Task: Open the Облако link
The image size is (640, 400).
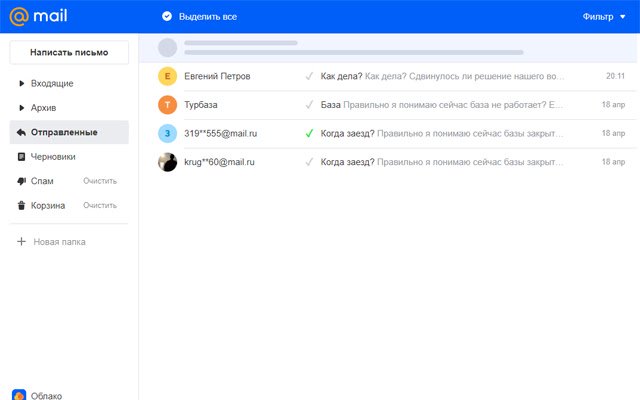Action: [46, 396]
